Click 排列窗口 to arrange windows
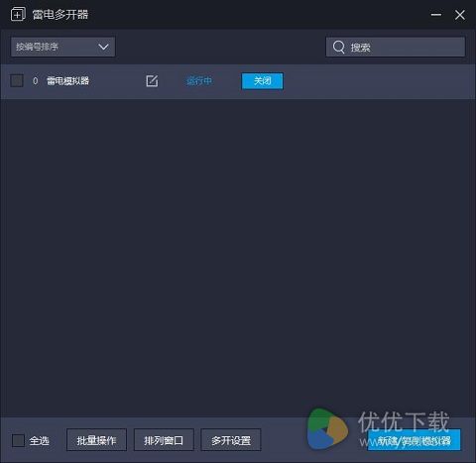 click(164, 440)
